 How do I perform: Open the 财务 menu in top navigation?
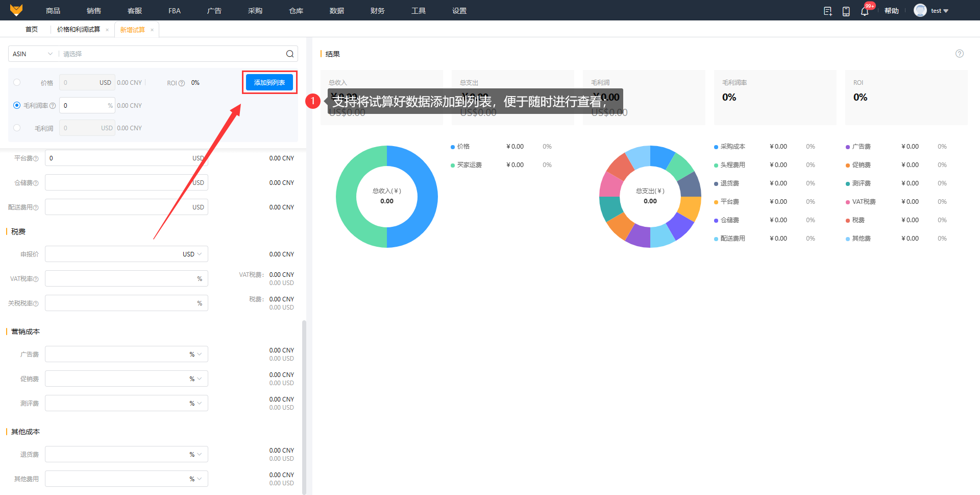coord(377,11)
